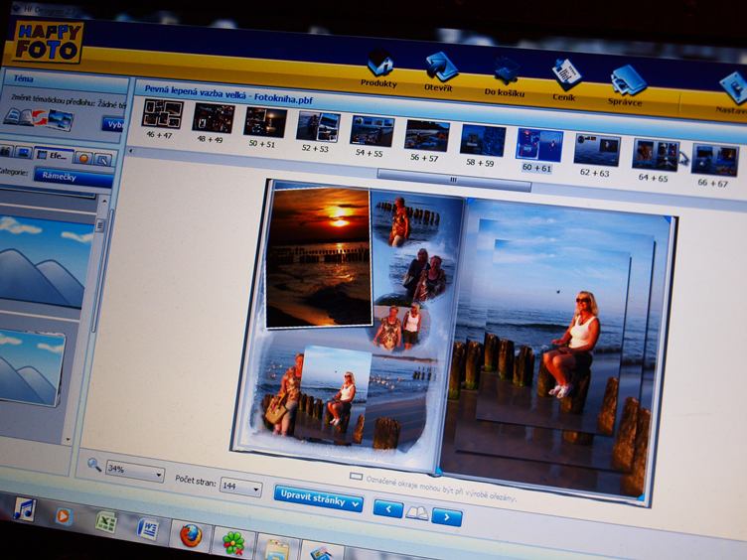Select page thumbnail 54 + 55
Screen dimensions: 747x560
[372, 131]
